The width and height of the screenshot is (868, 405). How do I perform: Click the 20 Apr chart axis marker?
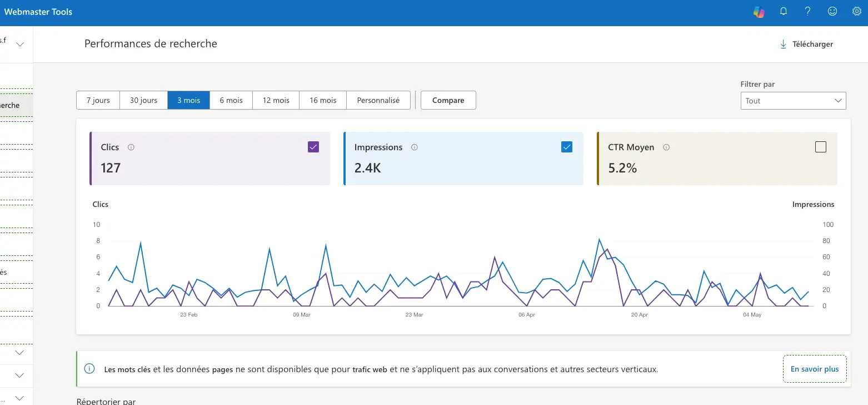tap(640, 315)
